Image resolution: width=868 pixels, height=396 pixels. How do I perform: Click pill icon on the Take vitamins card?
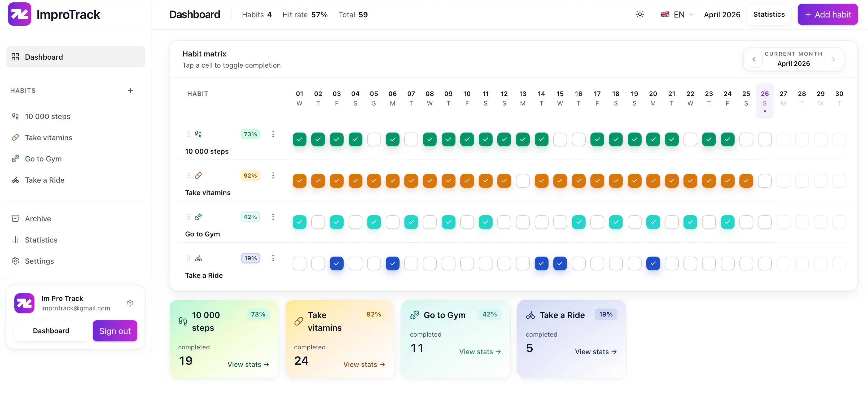(299, 321)
